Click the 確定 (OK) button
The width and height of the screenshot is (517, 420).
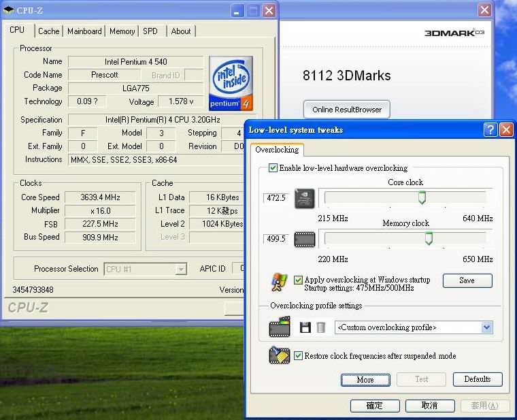point(375,406)
